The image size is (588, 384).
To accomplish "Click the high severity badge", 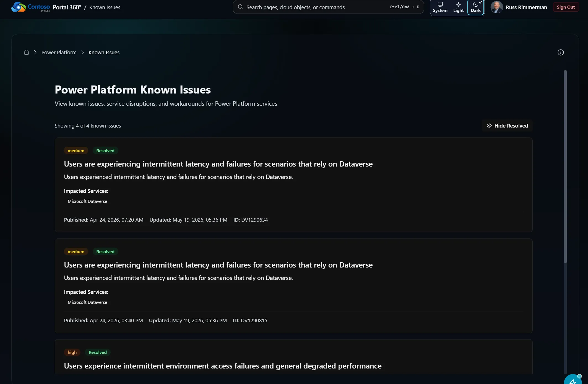I will click(72, 352).
